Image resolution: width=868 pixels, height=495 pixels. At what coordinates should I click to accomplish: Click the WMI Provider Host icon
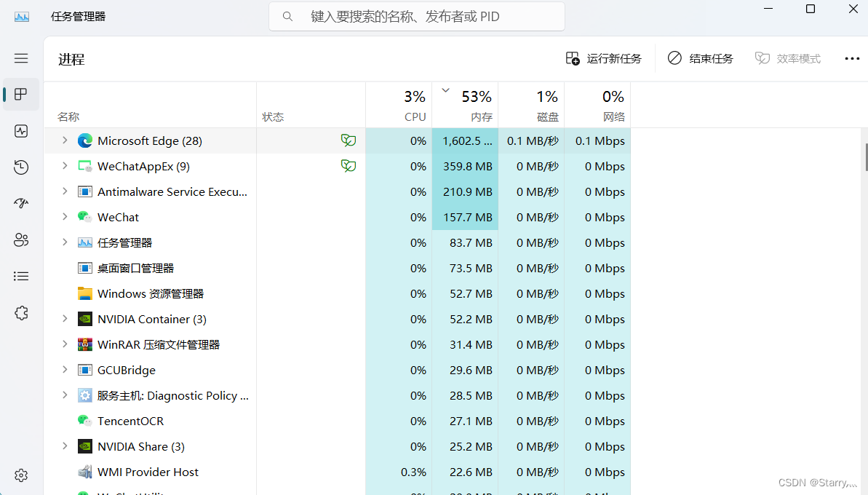pyautogui.click(x=84, y=472)
